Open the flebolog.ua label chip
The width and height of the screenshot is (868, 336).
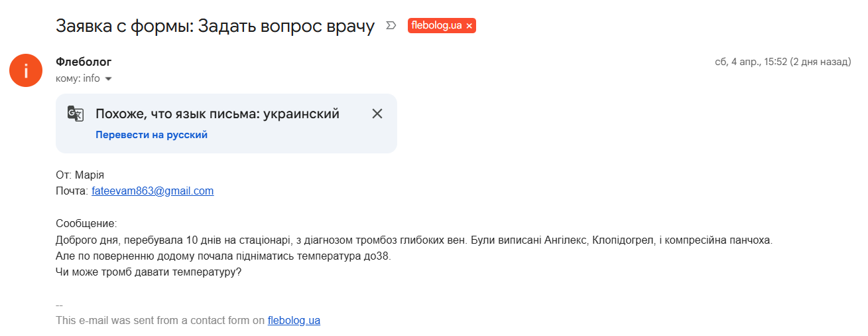(x=436, y=26)
